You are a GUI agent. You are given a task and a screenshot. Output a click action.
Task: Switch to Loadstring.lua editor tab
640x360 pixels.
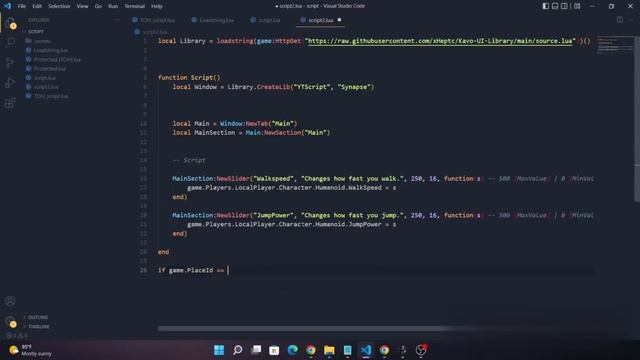[213, 20]
